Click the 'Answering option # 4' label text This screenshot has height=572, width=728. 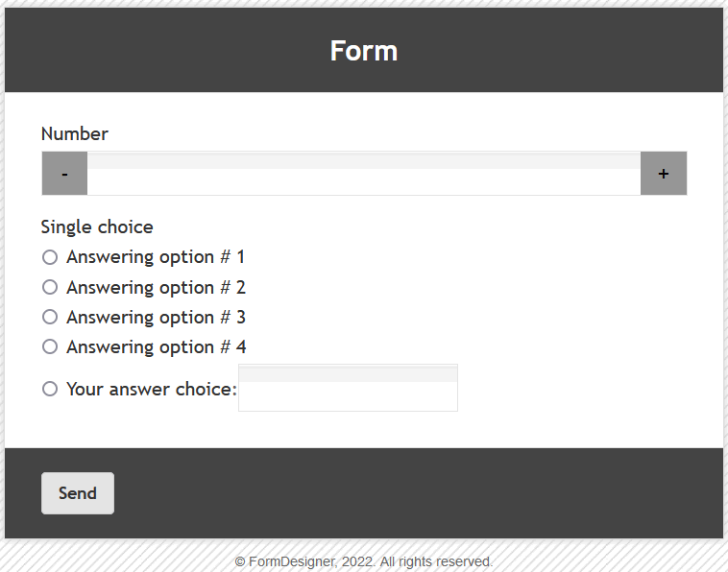point(156,346)
